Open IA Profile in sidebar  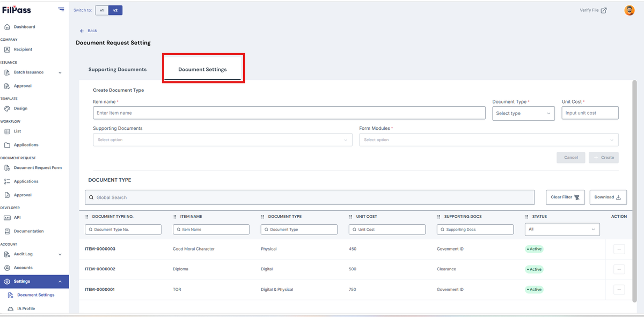(x=26, y=309)
